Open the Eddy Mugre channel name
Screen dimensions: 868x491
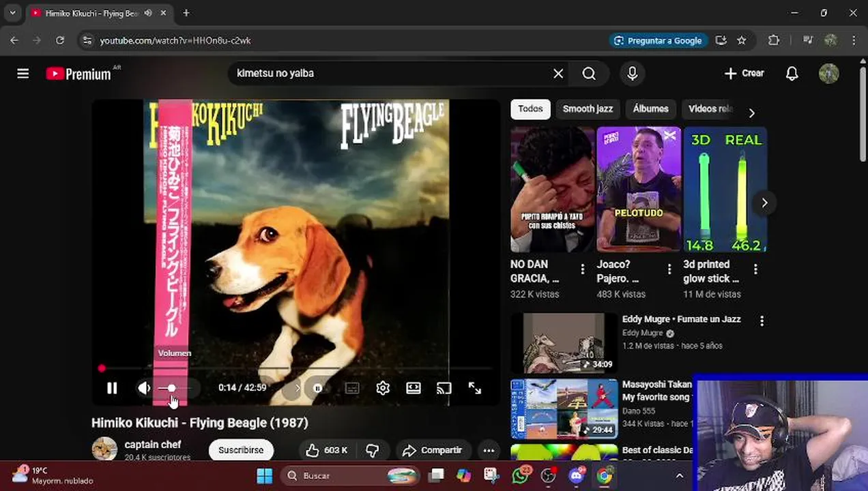tap(643, 333)
